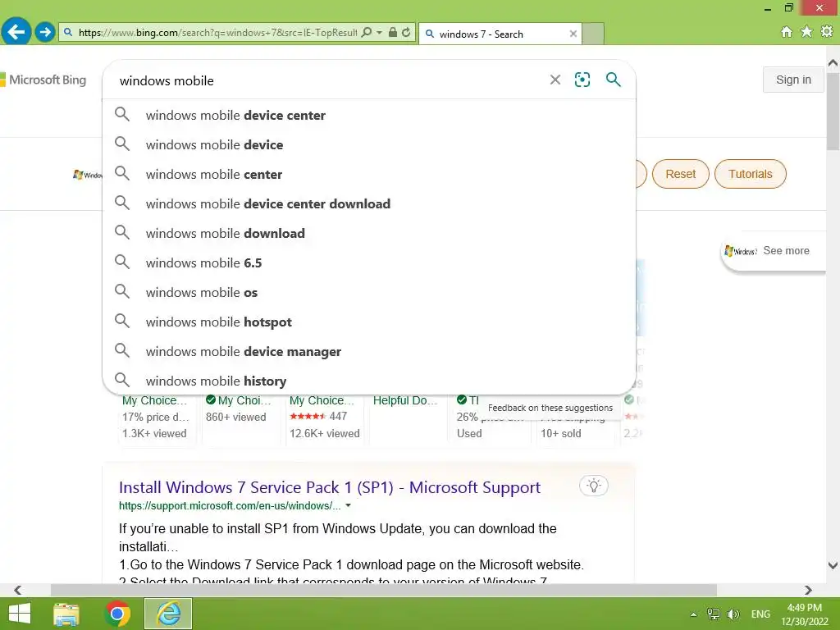The width and height of the screenshot is (840, 630).
Task: Submit search with Bing magnifier icon
Action: [614, 80]
